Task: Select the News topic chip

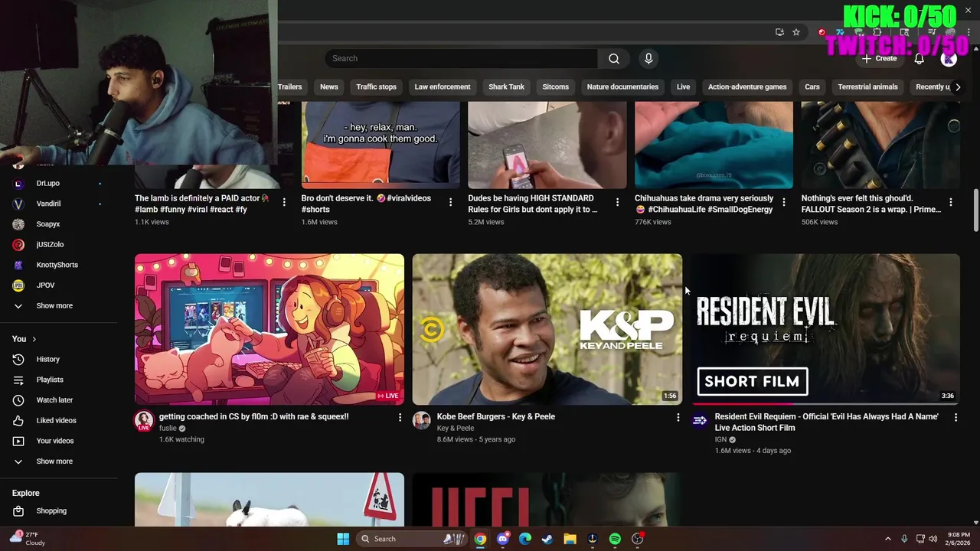Action: click(x=329, y=87)
